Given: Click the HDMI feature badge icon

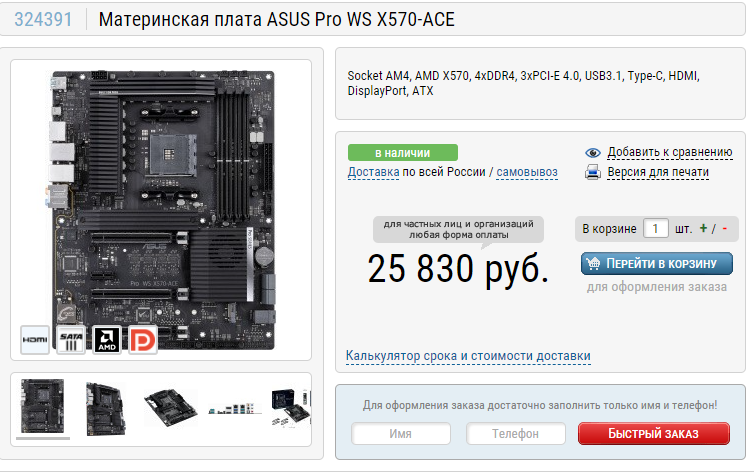Looking at the screenshot, I should 35,340.
